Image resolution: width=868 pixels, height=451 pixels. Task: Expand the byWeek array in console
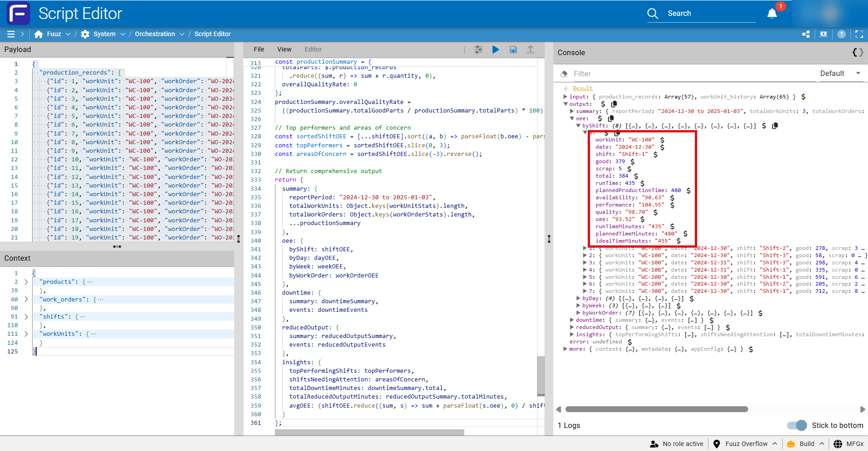point(578,305)
